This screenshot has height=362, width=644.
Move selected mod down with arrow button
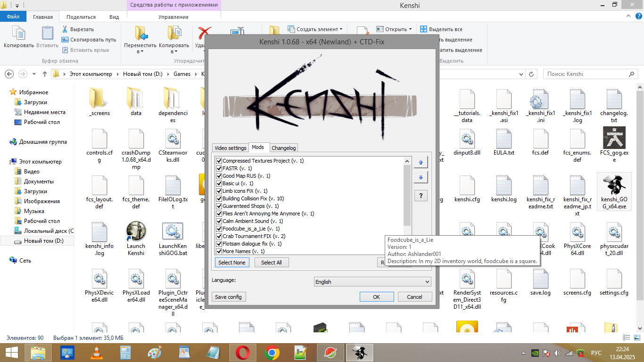coord(421,178)
